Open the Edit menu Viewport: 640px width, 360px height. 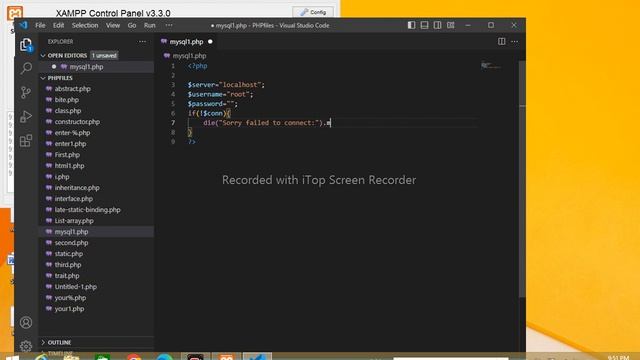point(58,25)
